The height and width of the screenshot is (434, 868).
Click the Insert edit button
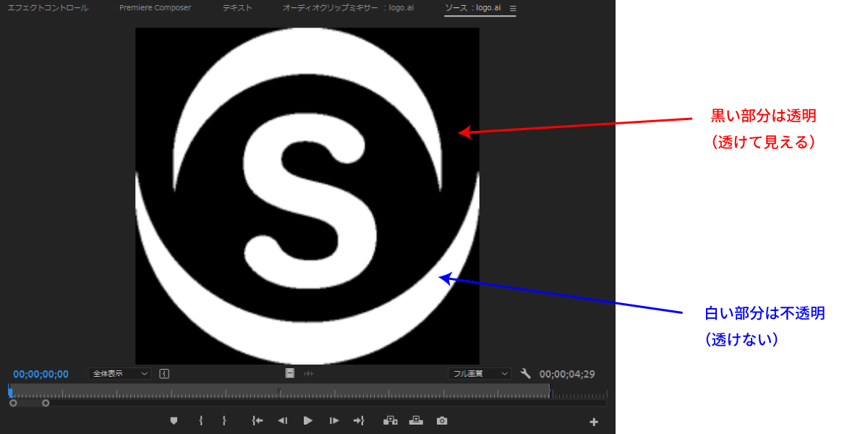point(391,420)
